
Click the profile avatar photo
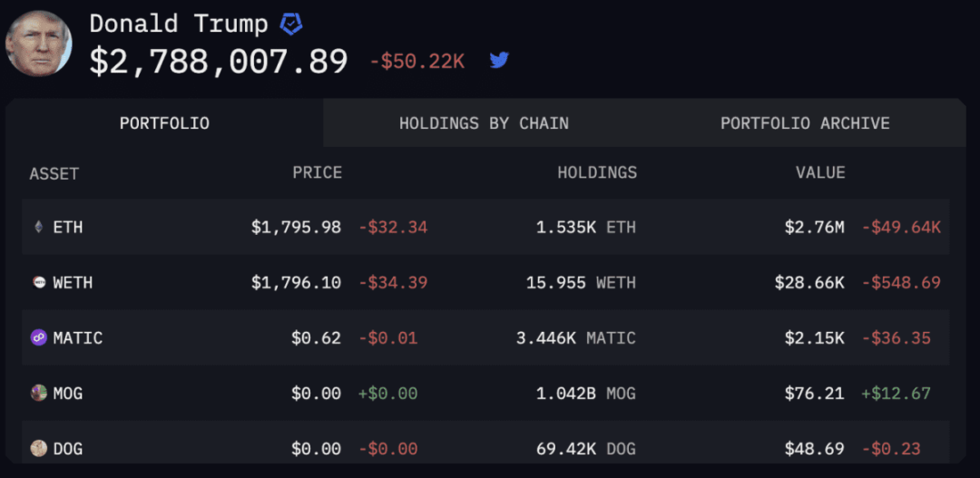39,43
